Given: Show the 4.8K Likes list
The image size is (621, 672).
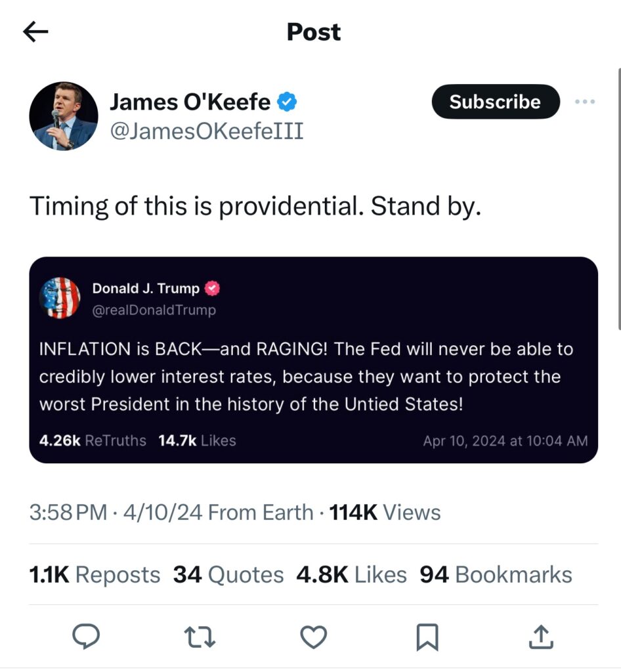Looking at the screenshot, I should click(351, 575).
